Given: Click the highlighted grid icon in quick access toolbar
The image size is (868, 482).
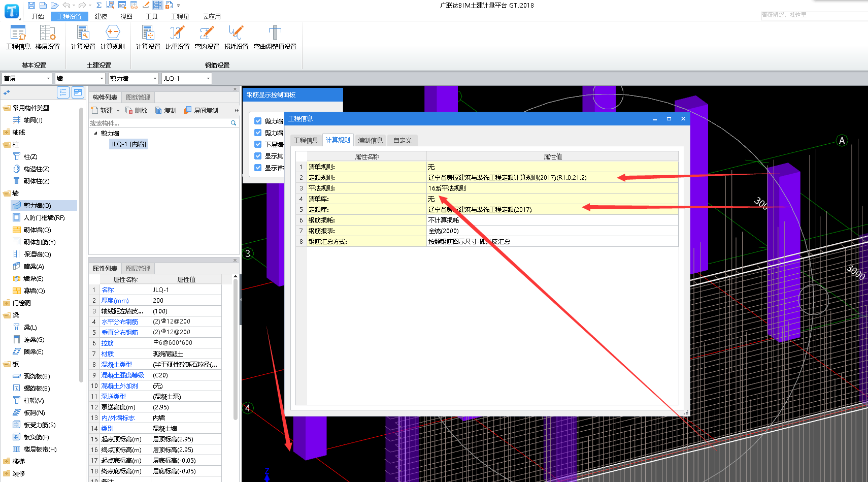Looking at the screenshot, I should coord(158,5).
